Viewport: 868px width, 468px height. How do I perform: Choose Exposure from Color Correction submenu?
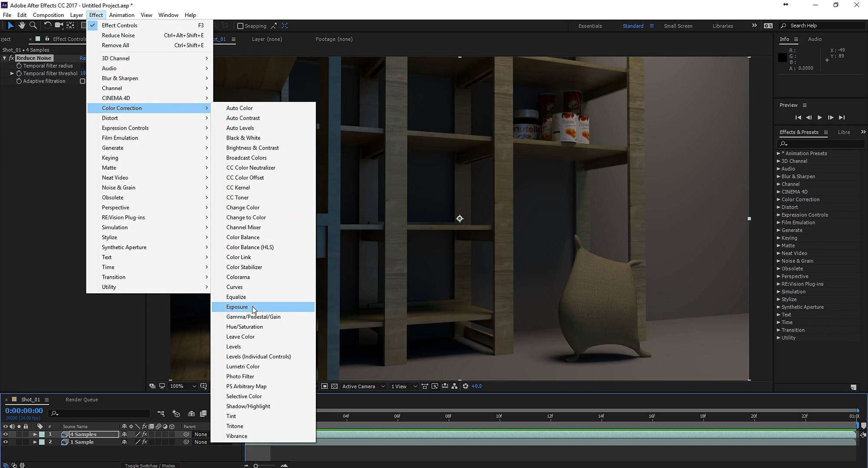point(237,307)
